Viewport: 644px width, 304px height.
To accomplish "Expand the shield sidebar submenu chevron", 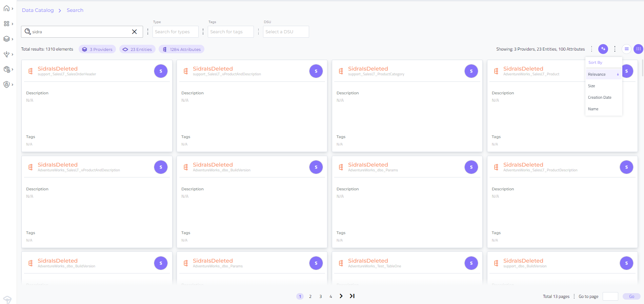I will click(13, 84).
